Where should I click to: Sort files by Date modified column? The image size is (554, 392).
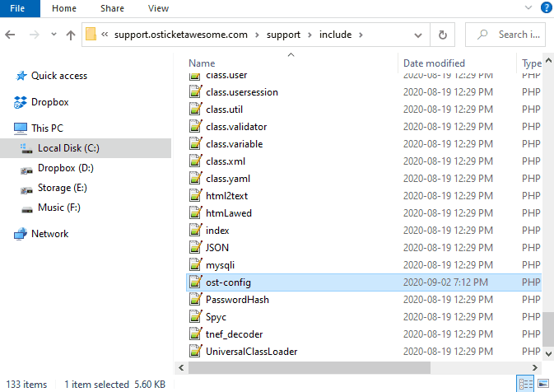pyautogui.click(x=434, y=63)
